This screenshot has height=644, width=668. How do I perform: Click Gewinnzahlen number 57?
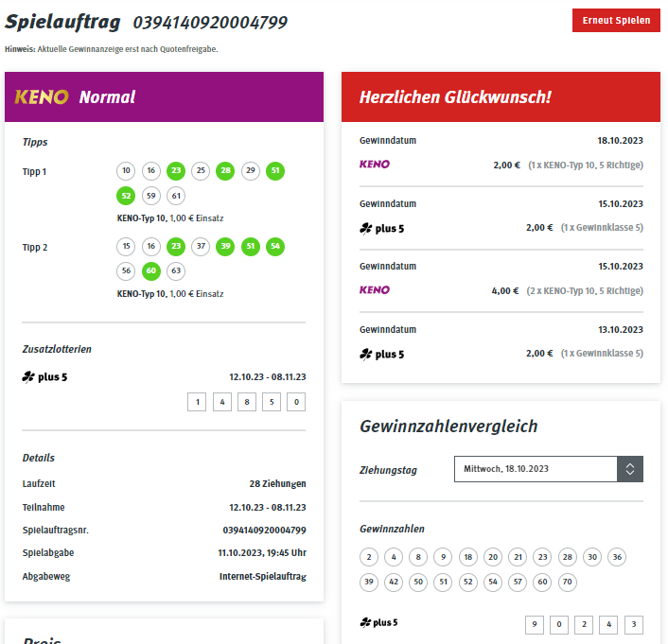point(518,582)
